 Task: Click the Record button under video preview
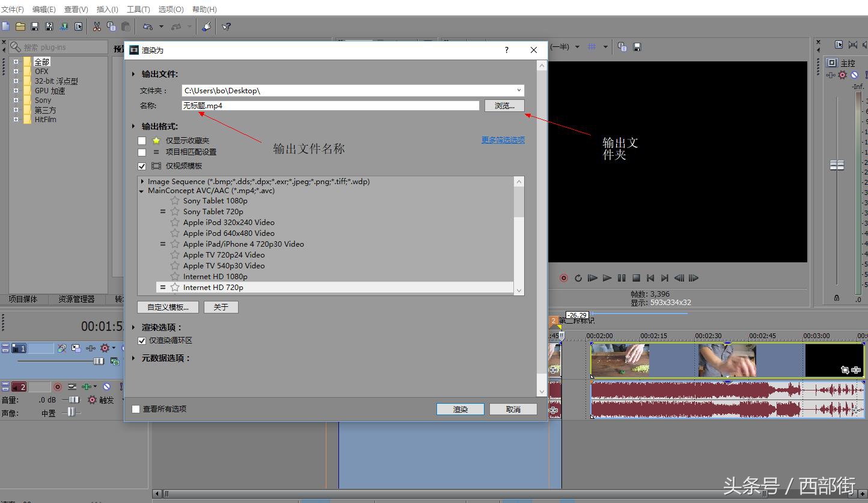click(564, 278)
